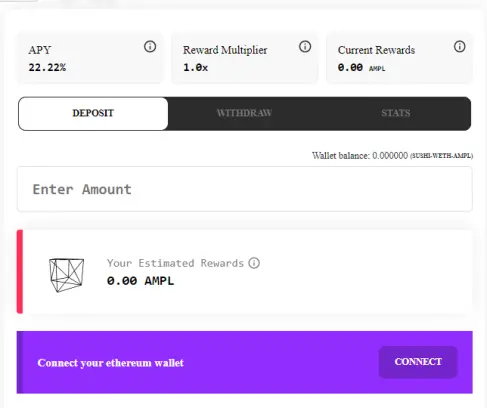Click the CONNECT wallet button
487x408 pixels.
[x=418, y=362]
